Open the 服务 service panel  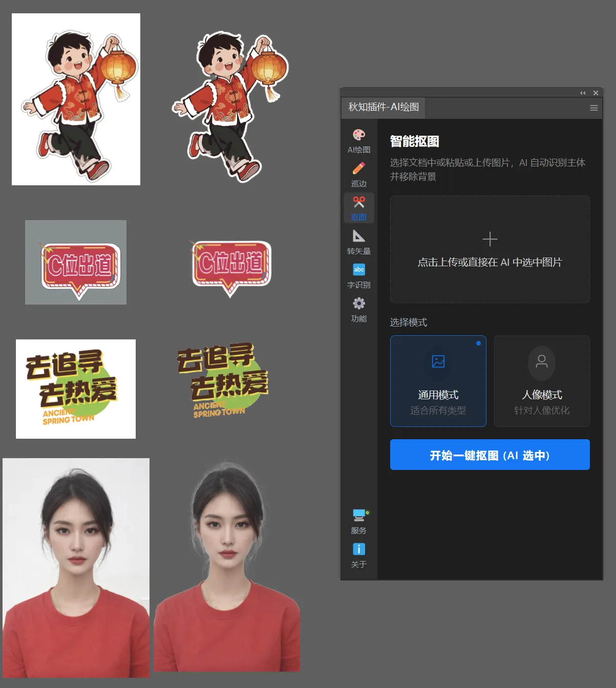coord(358,521)
